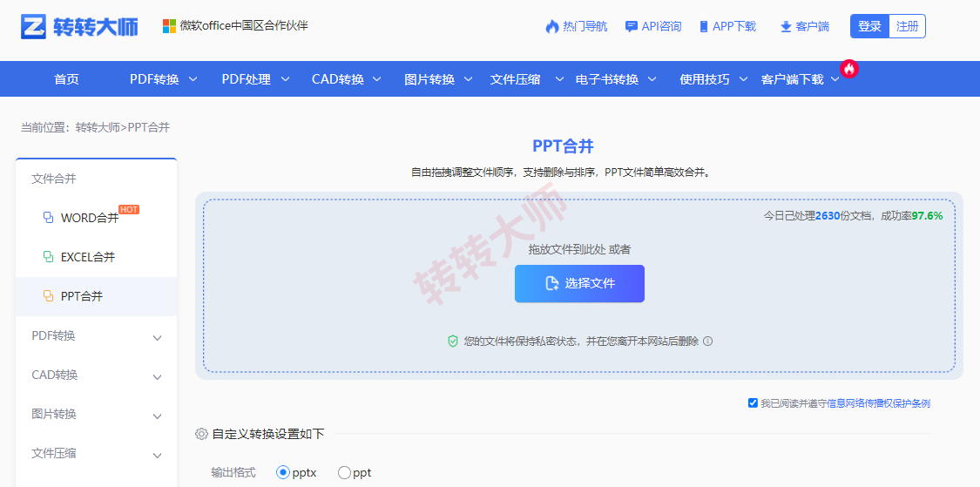Open the CAD转换 navigation menu

pyautogui.click(x=338, y=79)
